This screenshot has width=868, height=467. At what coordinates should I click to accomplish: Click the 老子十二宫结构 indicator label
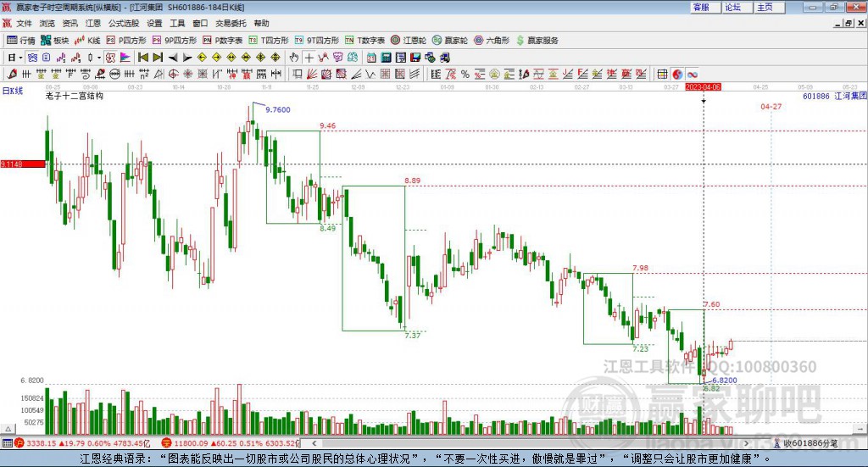click(x=75, y=96)
